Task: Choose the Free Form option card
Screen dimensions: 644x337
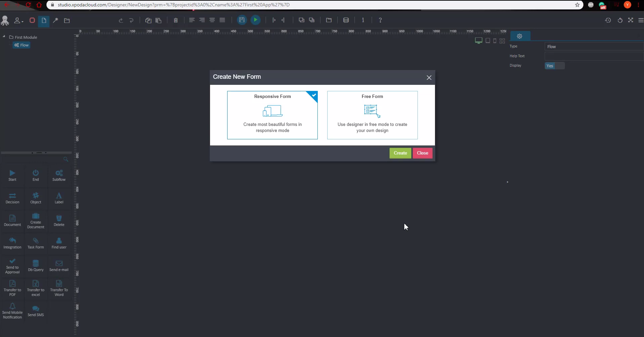Action: tap(372, 115)
